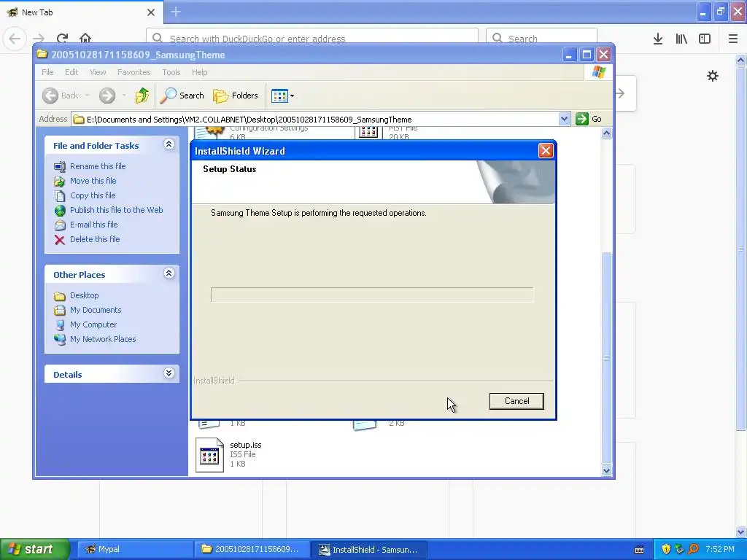Click the Go button
This screenshot has width=747, height=560.
click(589, 119)
